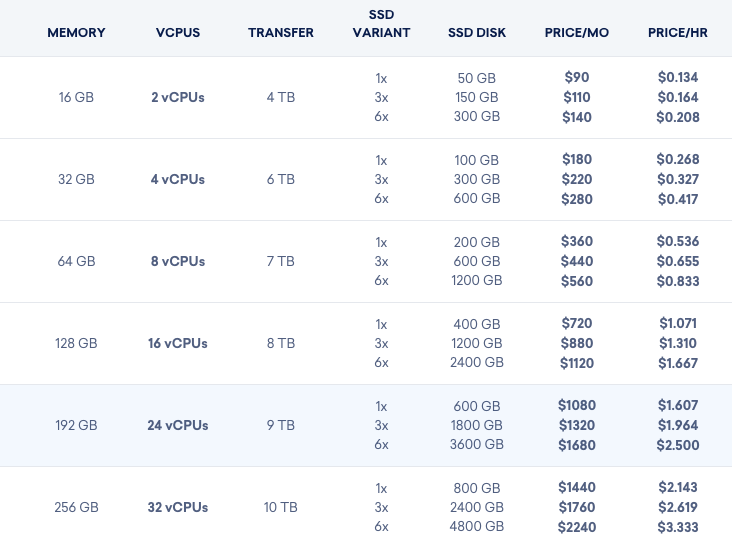Click the $90 monthly price

[577, 77]
